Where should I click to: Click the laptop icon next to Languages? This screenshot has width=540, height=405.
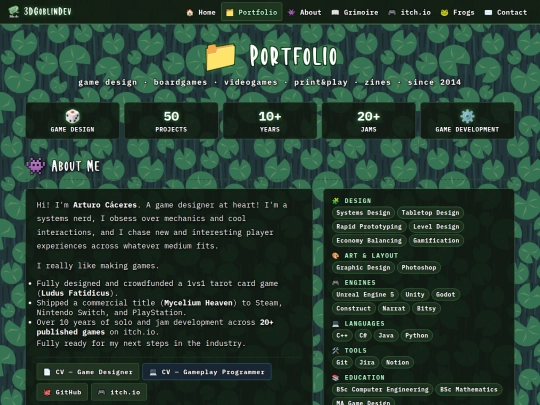coord(335,324)
